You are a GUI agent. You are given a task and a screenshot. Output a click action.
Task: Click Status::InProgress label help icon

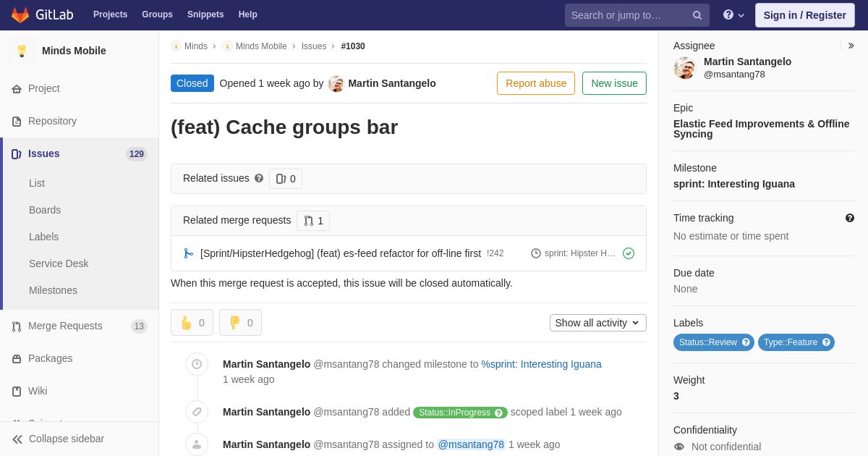(498, 413)
